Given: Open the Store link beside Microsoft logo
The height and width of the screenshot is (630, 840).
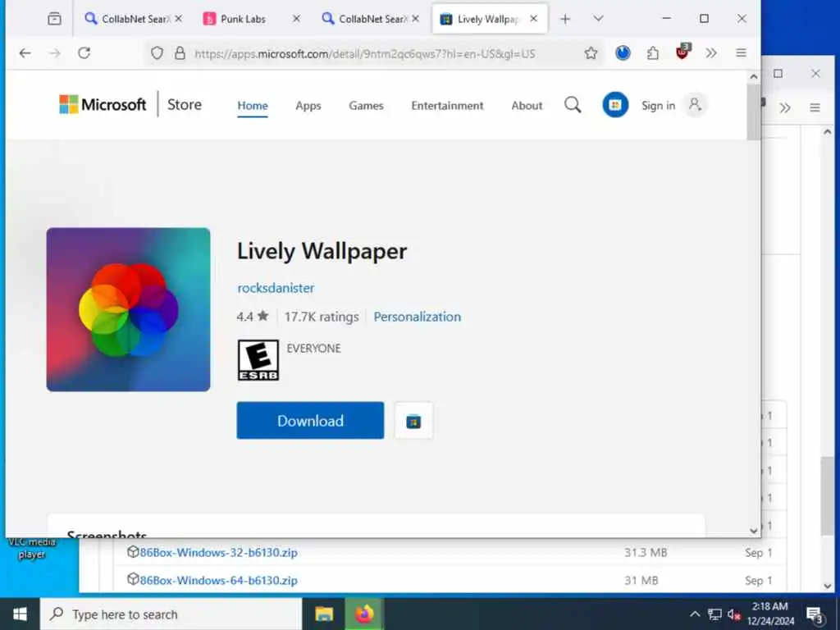Looking at the screenshot, I should tap(185, 104).
